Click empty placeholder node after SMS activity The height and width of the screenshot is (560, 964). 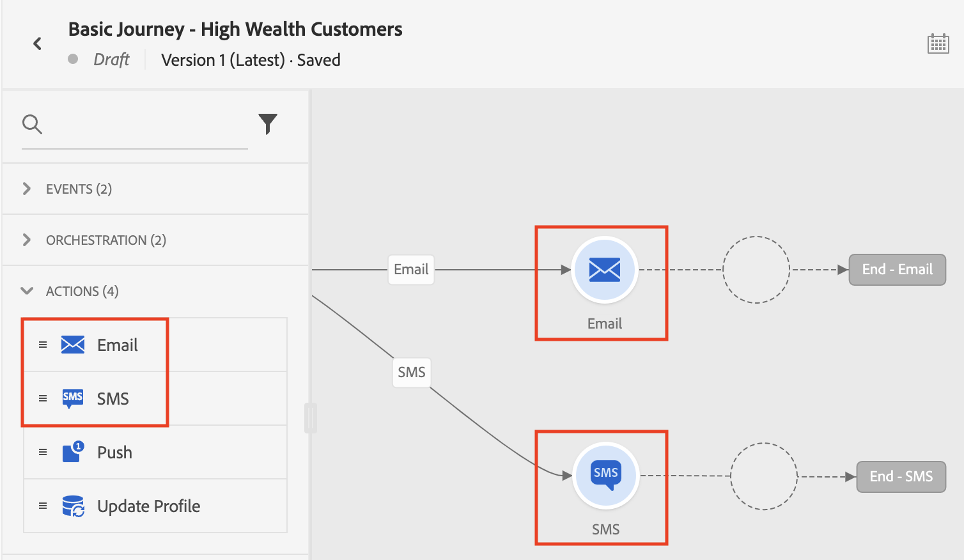point(764,476)
